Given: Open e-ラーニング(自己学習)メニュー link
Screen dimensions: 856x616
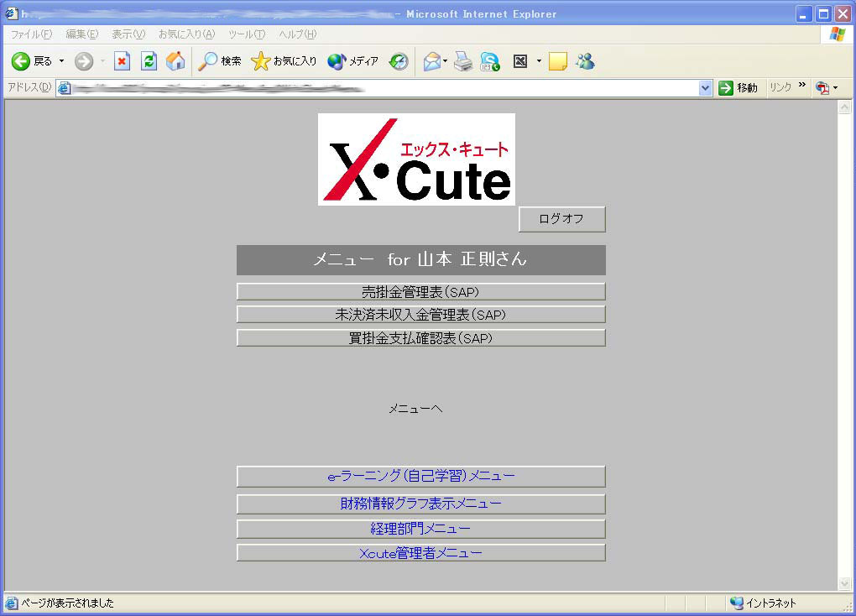Looking at the screenshot, I should click(x=421, y=476).
